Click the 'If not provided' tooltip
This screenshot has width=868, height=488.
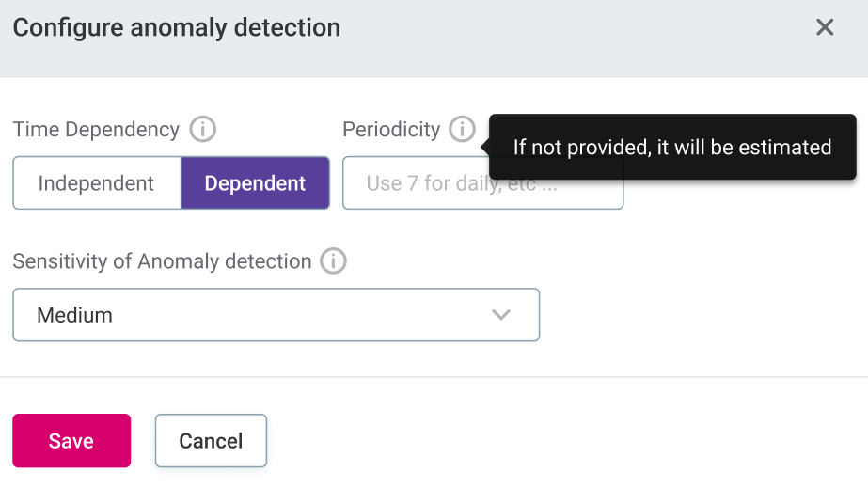click(671, 147)
